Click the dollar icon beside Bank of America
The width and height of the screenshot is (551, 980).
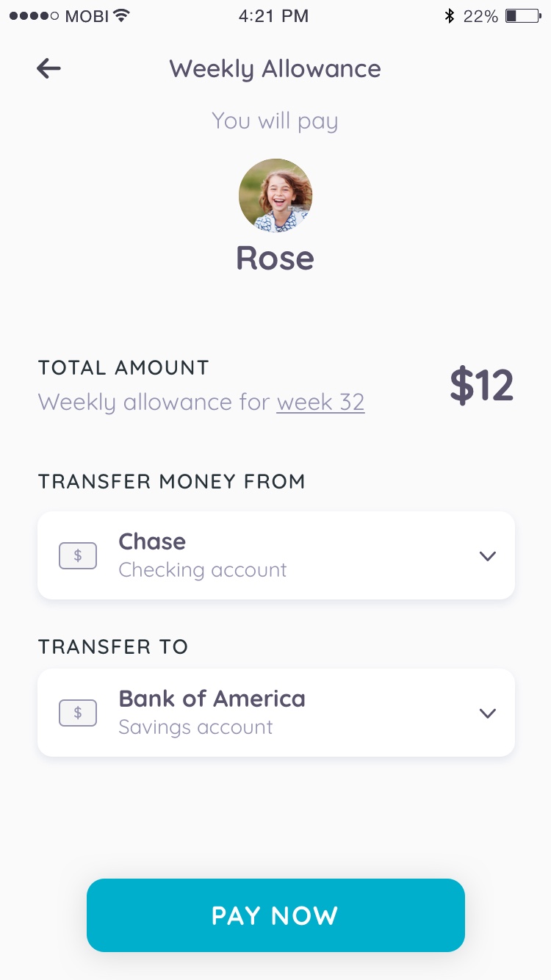click(x=78, y=713)
